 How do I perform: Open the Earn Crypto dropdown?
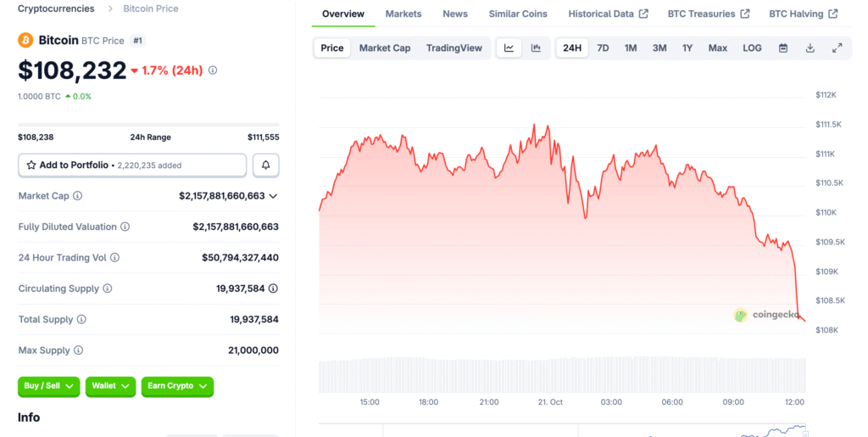[176, 386]
